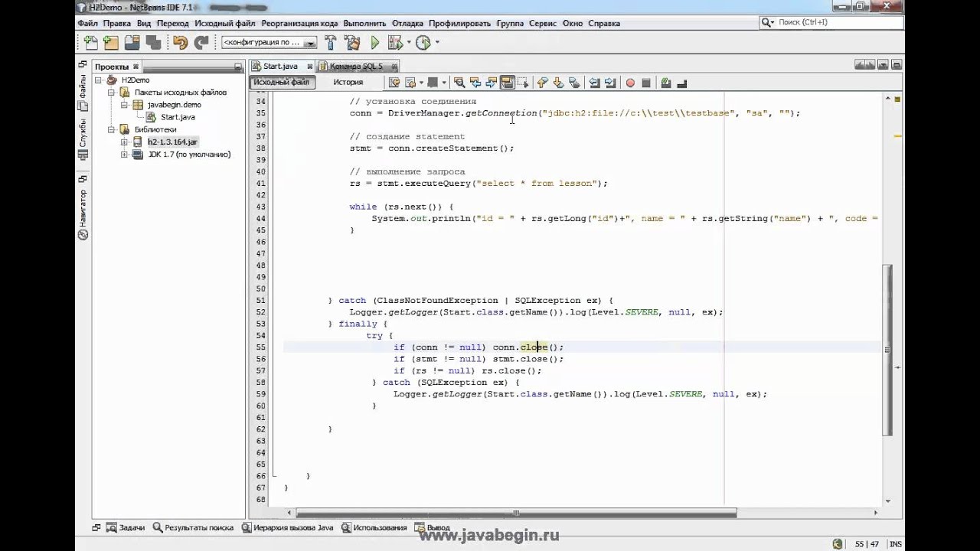Image resolution: width=980 pixels, height=551 pixels.
Task: Open the Использования window
Action: coord(374,527)
